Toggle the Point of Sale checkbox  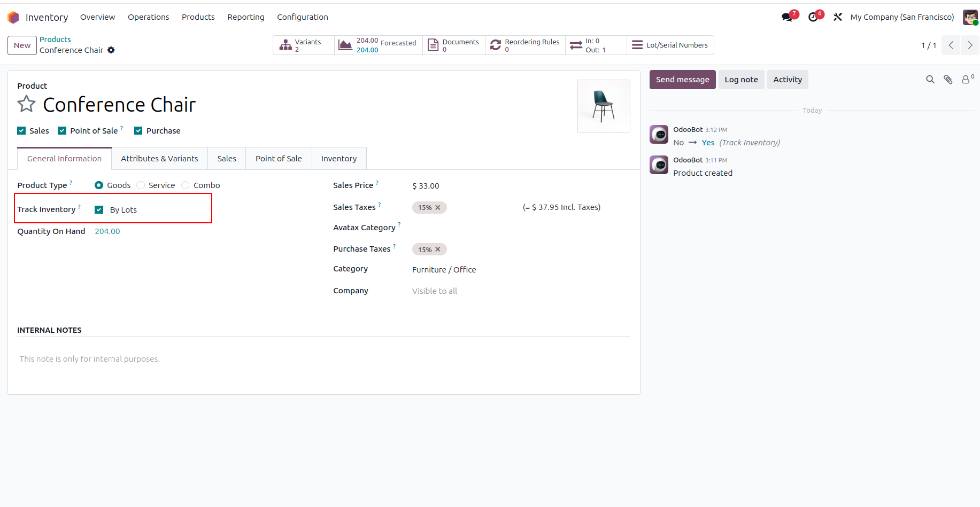62,131
